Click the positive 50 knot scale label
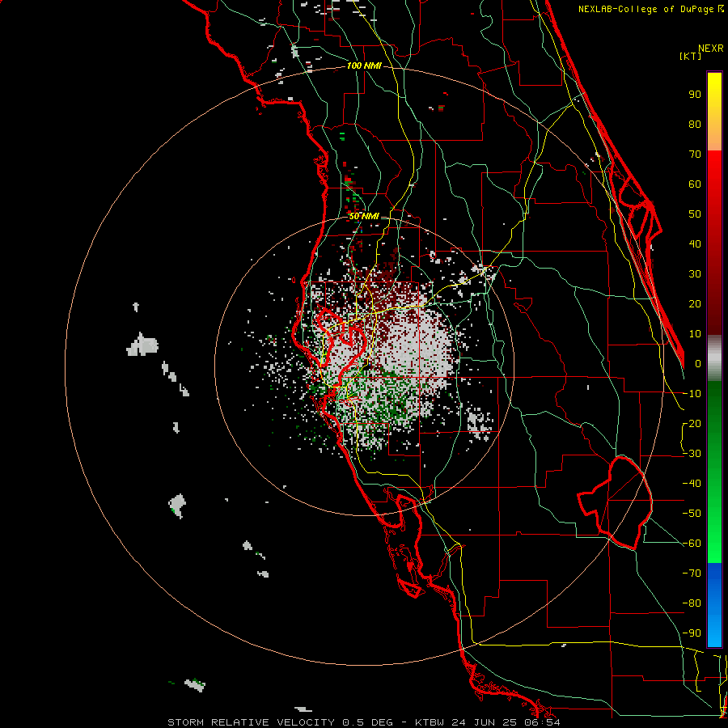728x728 pixels. pyautogui.click(x=695, y=214)
